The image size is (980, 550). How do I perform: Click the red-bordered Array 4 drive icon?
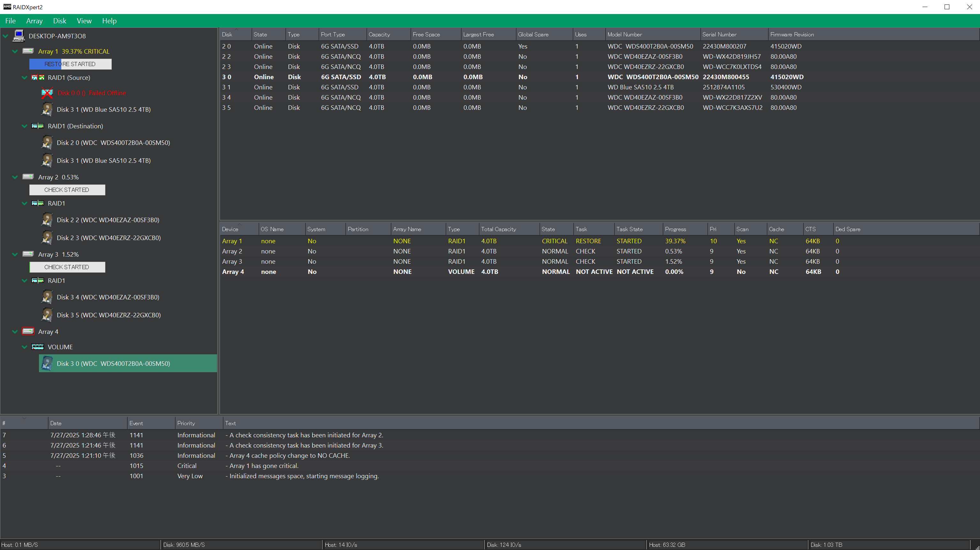28,331
